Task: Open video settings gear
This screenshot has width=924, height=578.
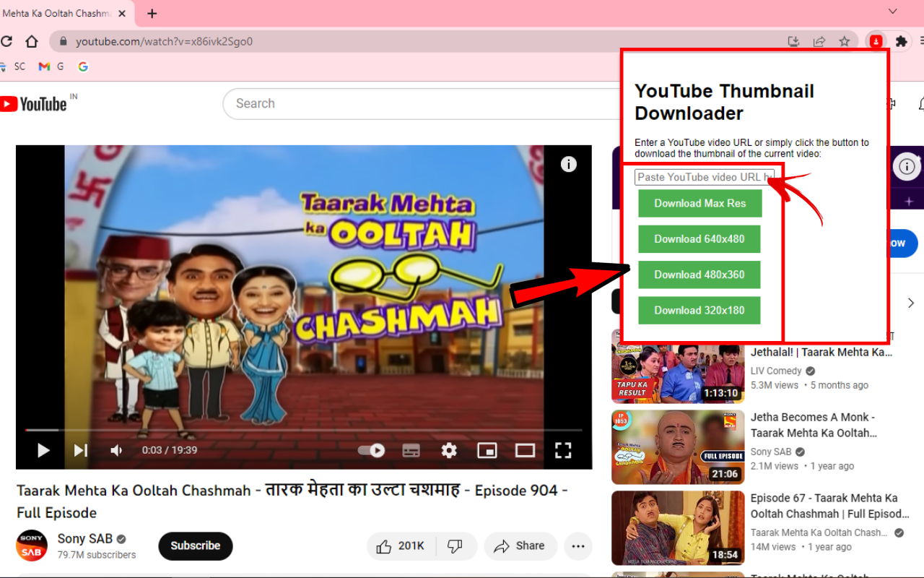Action: 449,450
